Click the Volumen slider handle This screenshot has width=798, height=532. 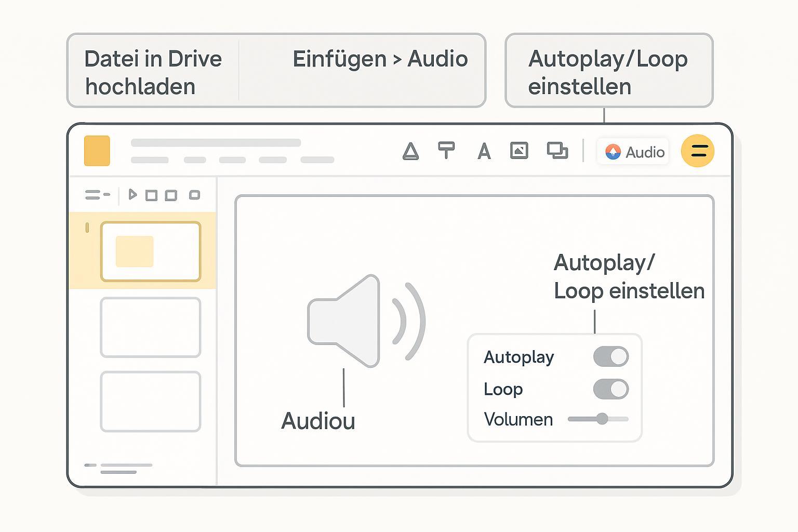602,419
